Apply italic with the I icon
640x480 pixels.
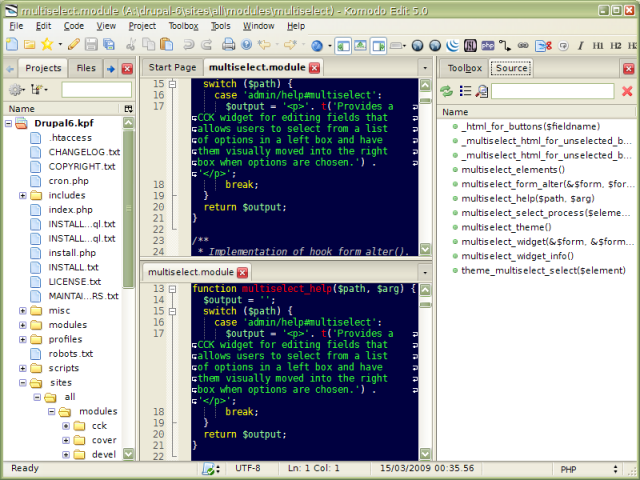pyautogui.click(x=580, y=45)
